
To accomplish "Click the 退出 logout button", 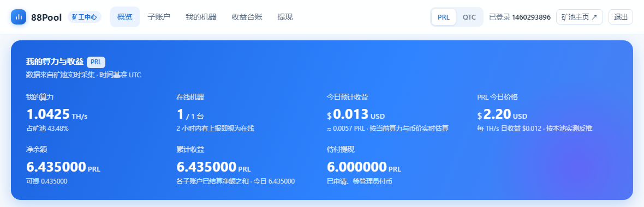I will pyautogui.click(x=621, y=17).
